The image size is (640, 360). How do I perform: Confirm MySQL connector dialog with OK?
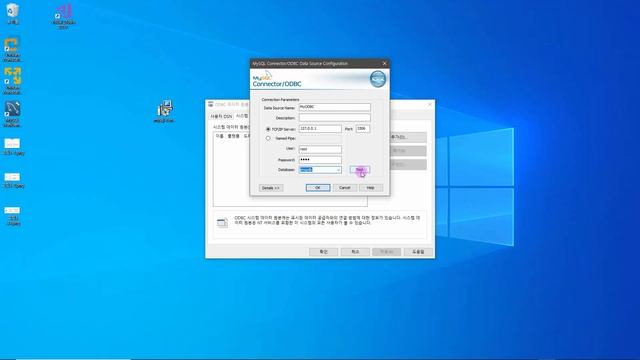point(318,188)
